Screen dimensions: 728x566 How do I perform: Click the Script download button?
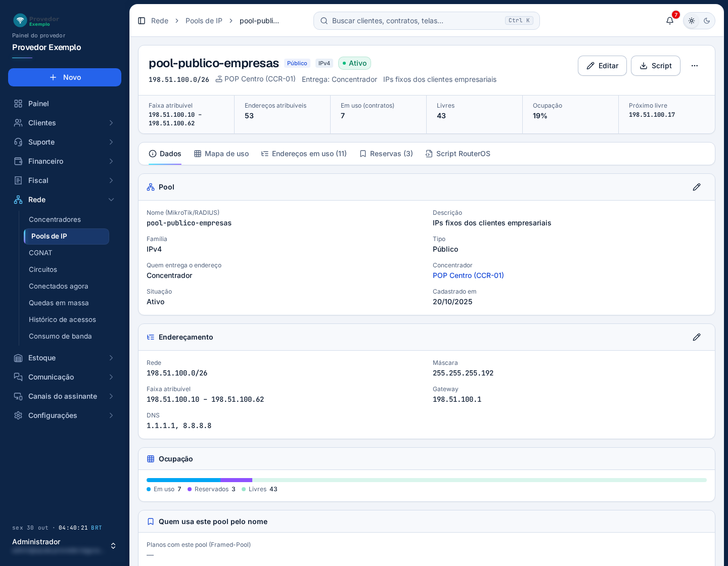point(656,66)
